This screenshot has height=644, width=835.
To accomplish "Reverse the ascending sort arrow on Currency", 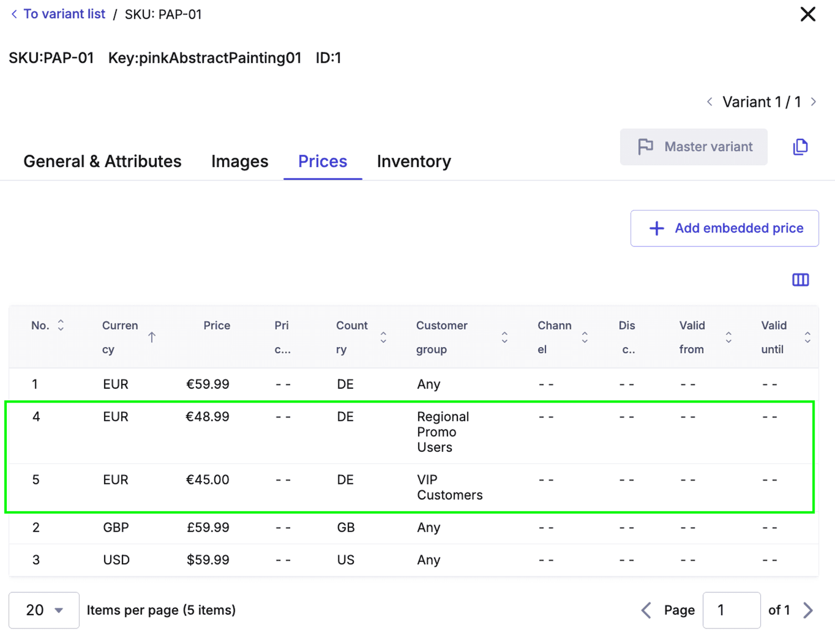I will click(152, 337).
